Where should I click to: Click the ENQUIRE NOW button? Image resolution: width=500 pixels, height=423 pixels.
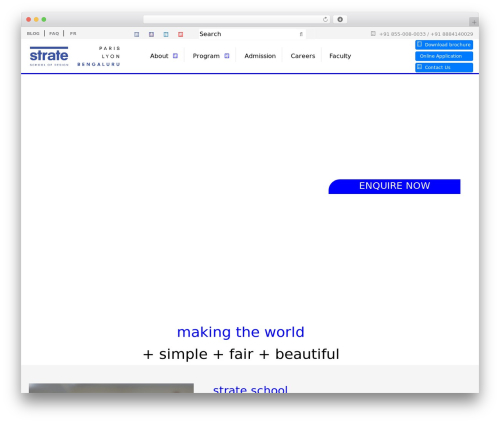coord(394,186)
